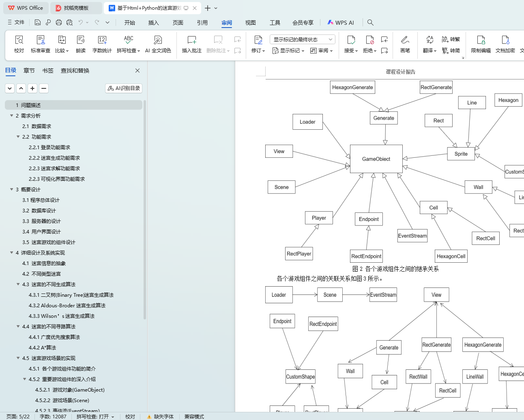Convert text with 转简 button
The width and height of the screenshot is (524, 420).
tap(451, 51)
